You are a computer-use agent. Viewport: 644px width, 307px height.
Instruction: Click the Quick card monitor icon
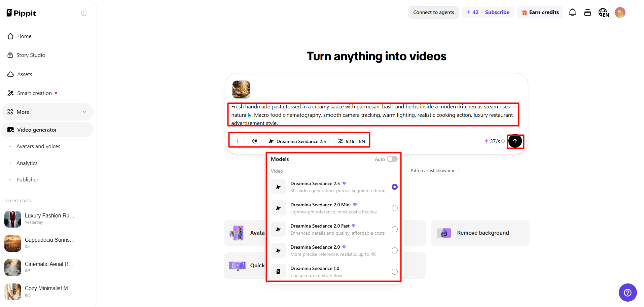(x=237, y=266)
